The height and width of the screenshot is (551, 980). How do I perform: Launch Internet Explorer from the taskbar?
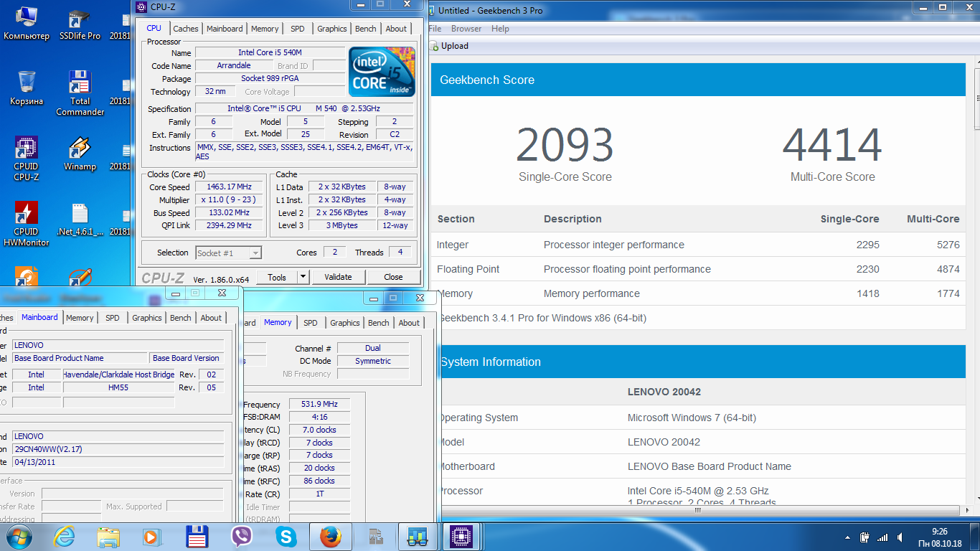click(x=64, y=537)
